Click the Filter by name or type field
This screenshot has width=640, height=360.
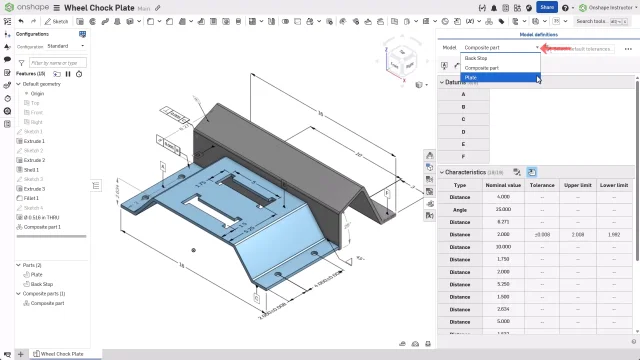pos(58,63)
